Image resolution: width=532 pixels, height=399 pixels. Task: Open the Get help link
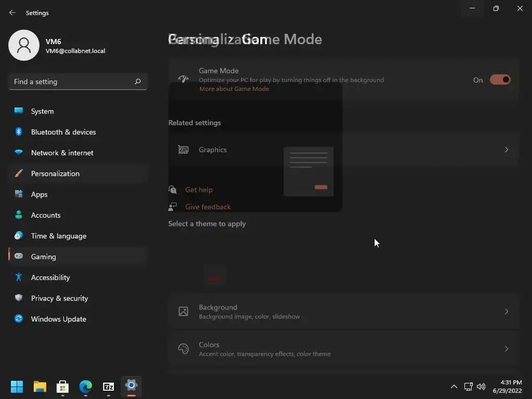pyautogui.click(x=199, y=190)
